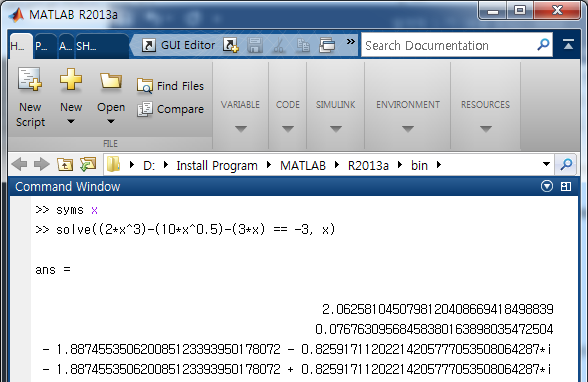The height and width of the screenshot is (382, 588).
Task: Minimize the toolstrip with collapse icon
Action: [x=568, y=45]
